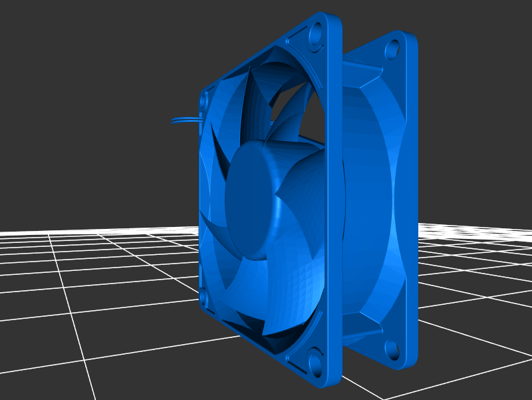Screen dimensions: 532x400
Task: Click the rear frame's bottom mounting hole
Action: click(391, 348)
